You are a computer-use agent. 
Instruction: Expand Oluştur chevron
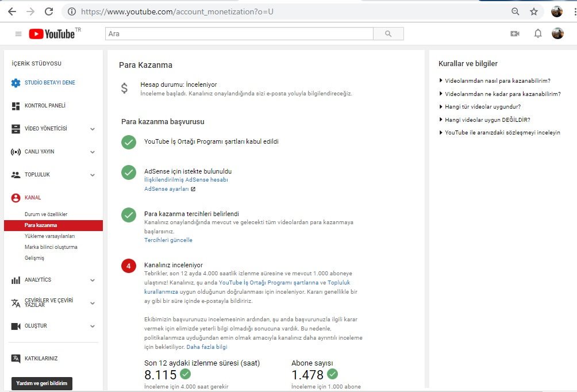[93, 326]
